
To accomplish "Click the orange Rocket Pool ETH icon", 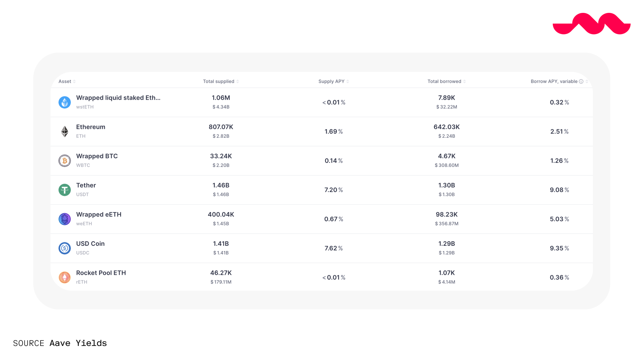I will (64, 277).
